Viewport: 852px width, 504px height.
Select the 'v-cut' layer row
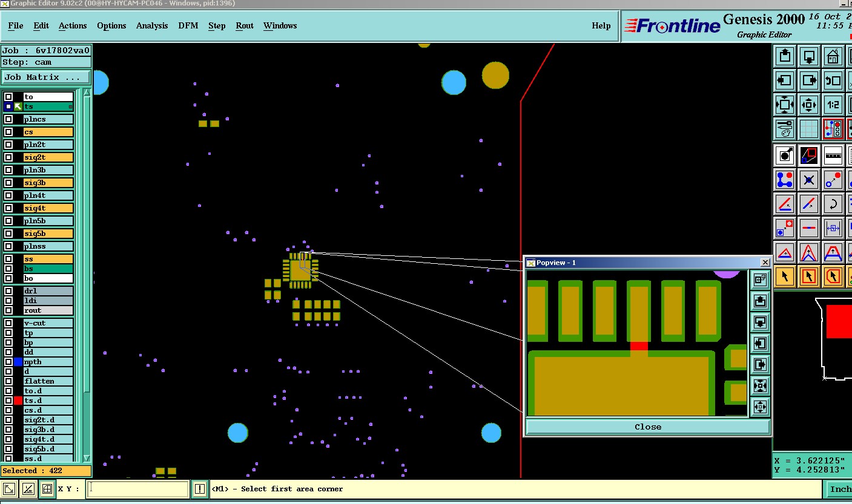coord(48,323)
